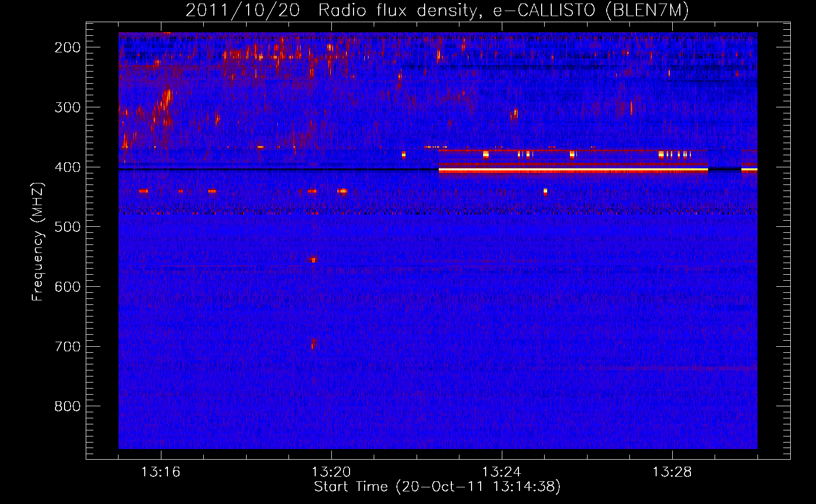Select the 700 frequency tick label
Image resolution: width=816 pixels, height=504 pixels.
click(x=67, y=347)
